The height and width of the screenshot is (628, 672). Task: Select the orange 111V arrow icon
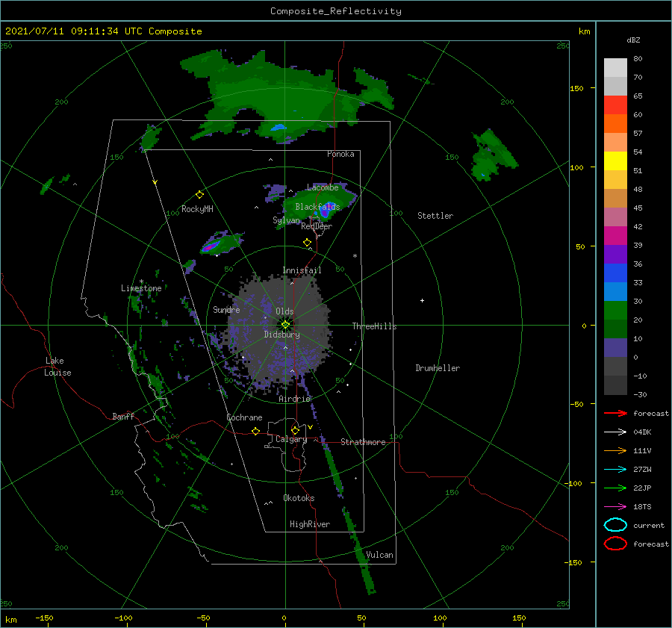pos(615,450)
